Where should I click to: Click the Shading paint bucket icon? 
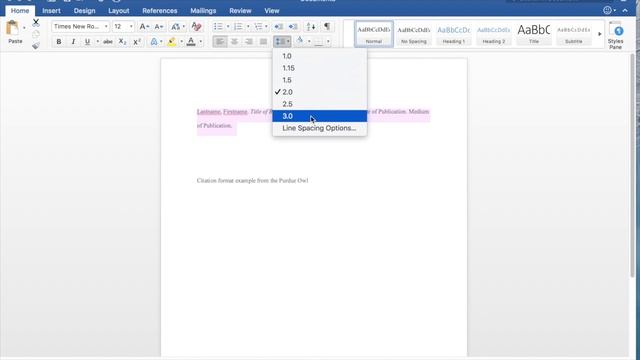click(x=300, y=41)
